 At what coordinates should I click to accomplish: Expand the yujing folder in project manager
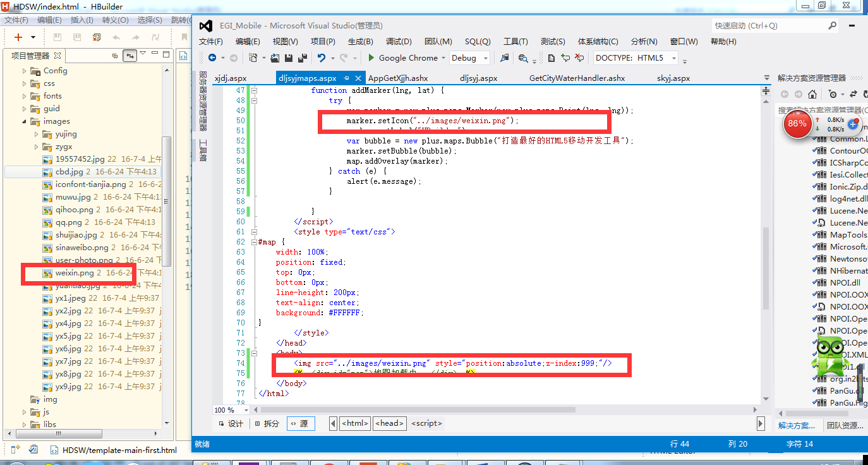[x=37, y=134]
